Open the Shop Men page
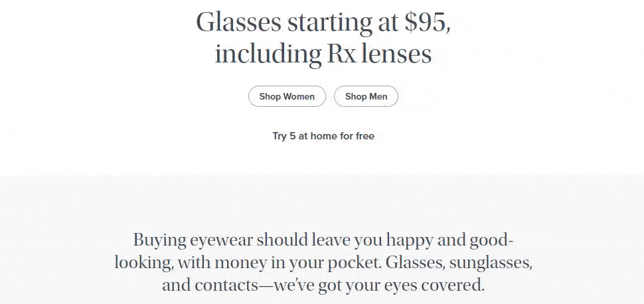The height and width of the screenshot is (304, 644). pyautogui.click(x=366, y=96)
